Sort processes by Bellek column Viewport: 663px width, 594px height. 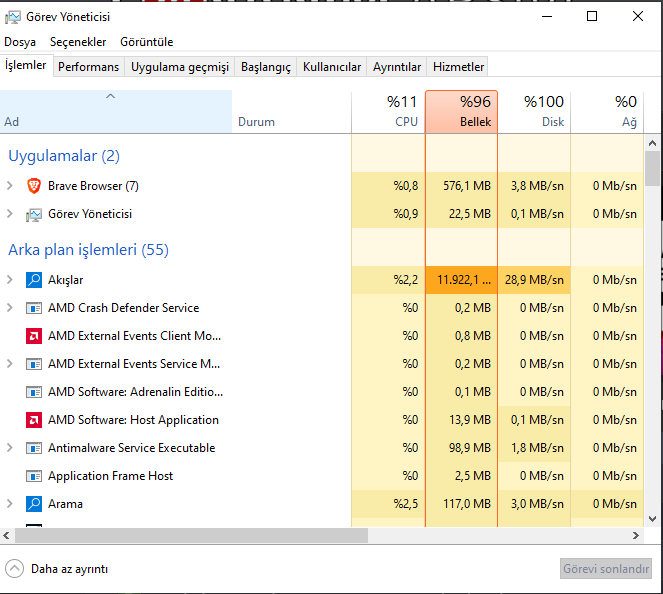(461, 111)
